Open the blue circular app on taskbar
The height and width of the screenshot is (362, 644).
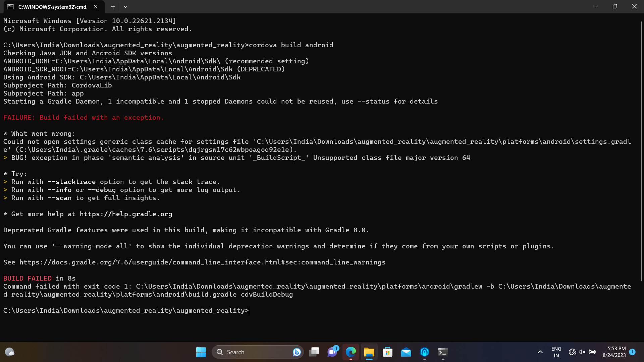[x=425, y=352]
